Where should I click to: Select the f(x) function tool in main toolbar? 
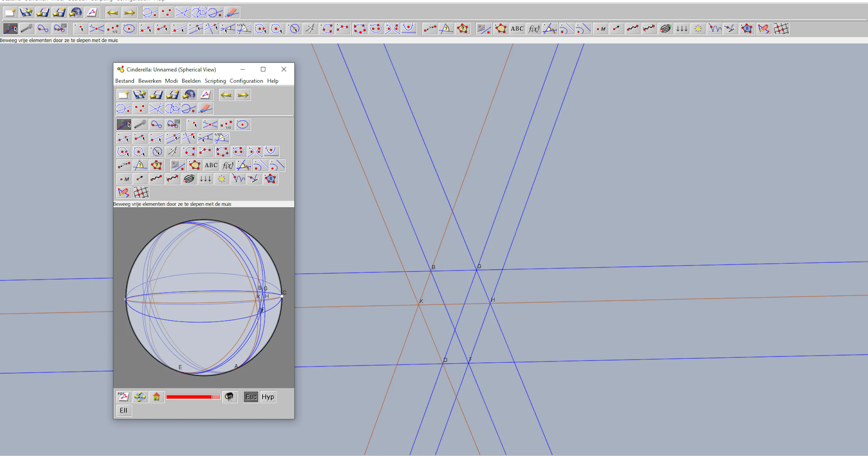click(533, 29)
